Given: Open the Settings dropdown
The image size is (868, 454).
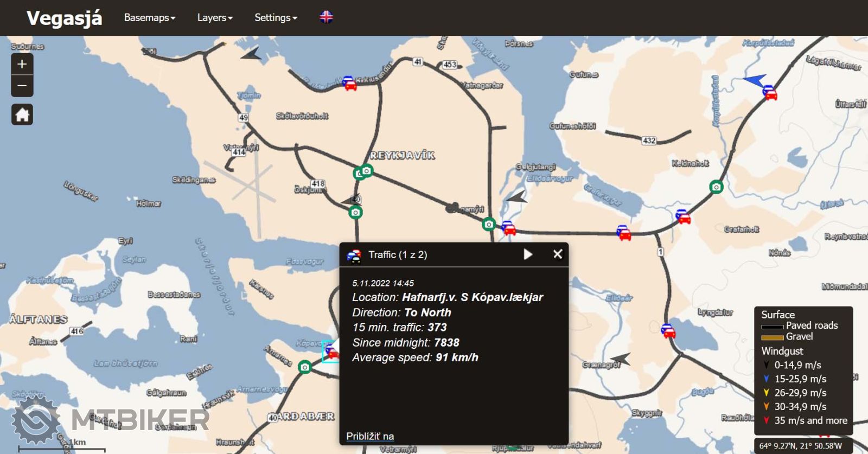Looking at the screenshot, I should [x=276, y=17].
